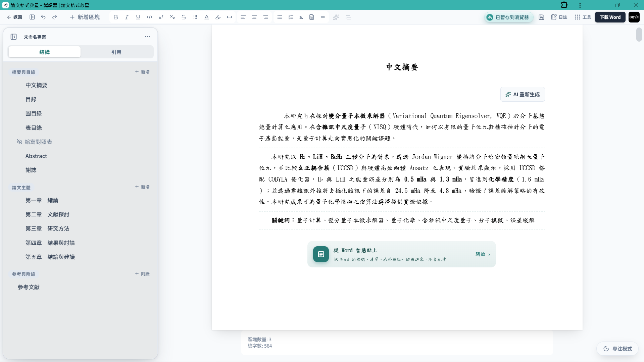The height and width of the screenshot is (362, 644).
Task: Select Abstract in the outline
Action: pyautogui.click(x=36, y=156)
